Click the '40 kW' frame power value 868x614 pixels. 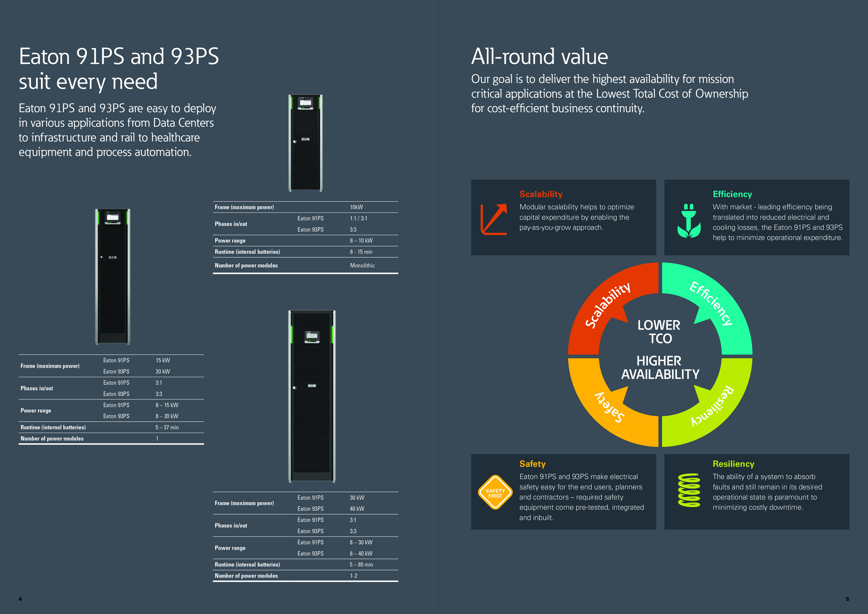point(357,509)
